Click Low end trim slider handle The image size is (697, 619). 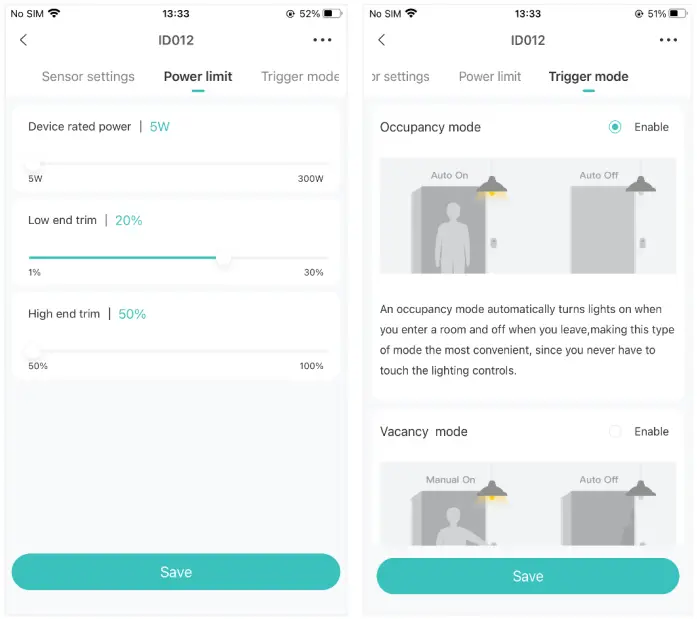[x=224, y=258]
